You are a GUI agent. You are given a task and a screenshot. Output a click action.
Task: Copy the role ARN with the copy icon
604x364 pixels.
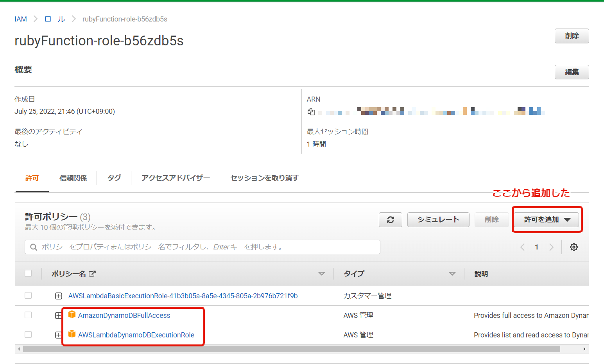tap(311, 112)
